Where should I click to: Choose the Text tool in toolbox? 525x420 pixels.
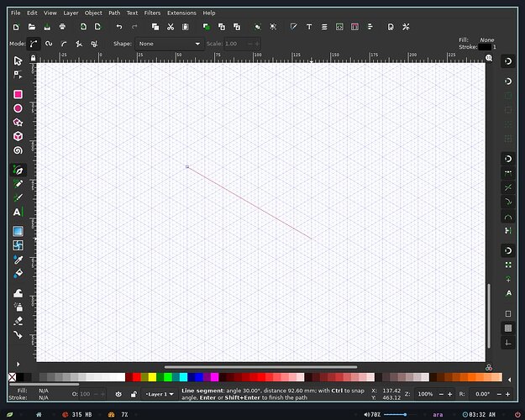point(18,212)
